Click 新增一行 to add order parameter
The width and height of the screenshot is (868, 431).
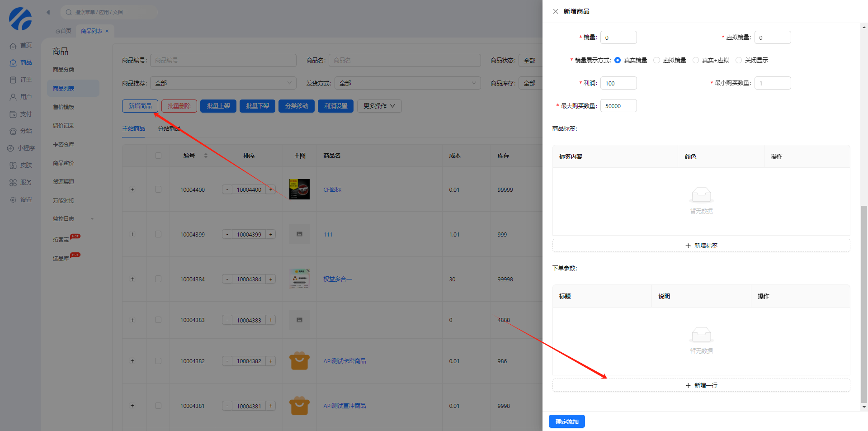coord(701,385)
